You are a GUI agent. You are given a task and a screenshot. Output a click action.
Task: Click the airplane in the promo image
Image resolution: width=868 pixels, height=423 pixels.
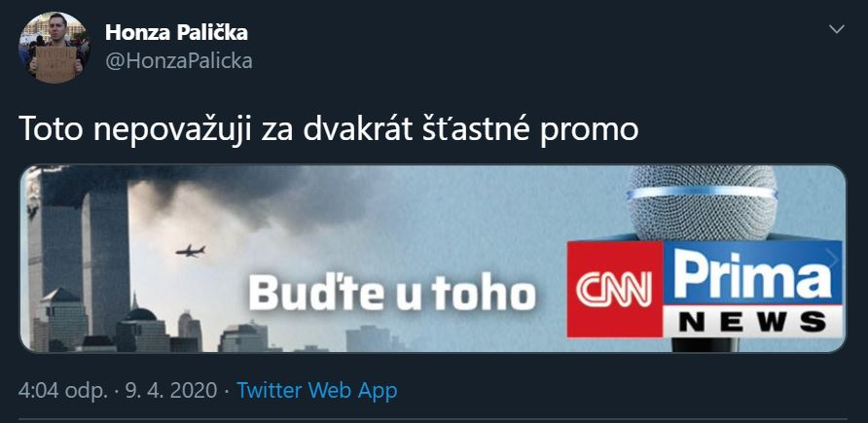191,251
